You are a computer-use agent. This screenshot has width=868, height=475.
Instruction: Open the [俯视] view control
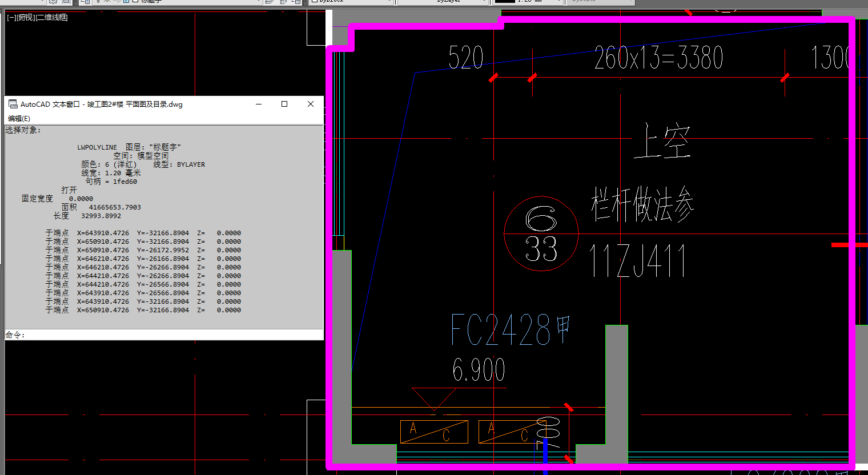[26, 18]
